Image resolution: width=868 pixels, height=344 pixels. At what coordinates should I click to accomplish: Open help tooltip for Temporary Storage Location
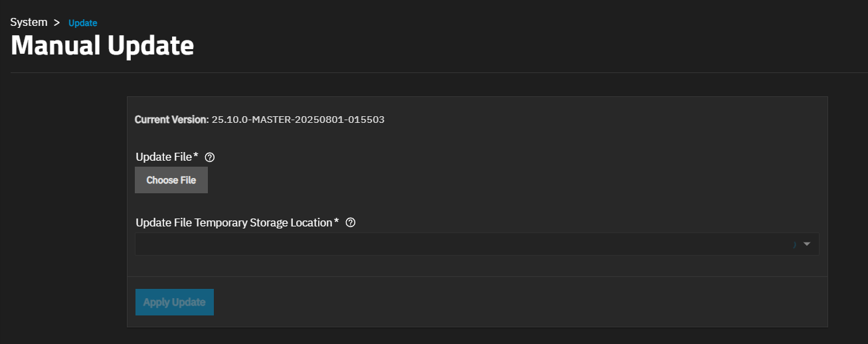(x=351, y=222)
